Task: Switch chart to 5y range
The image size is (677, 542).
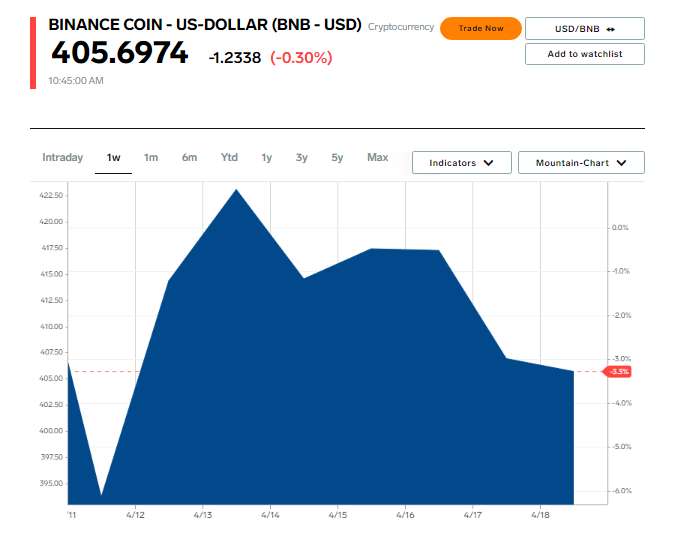Action: 337,158
